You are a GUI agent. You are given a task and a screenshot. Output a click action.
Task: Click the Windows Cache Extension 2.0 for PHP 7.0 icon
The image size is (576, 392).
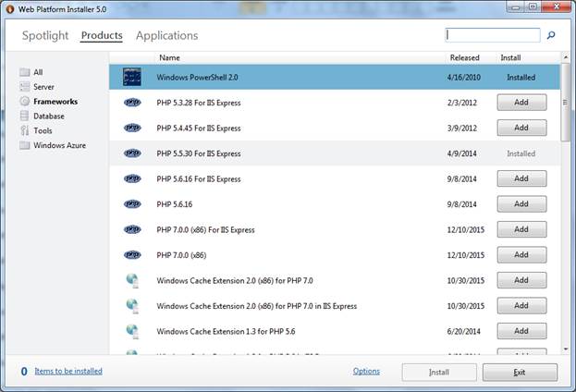point(132,280)
